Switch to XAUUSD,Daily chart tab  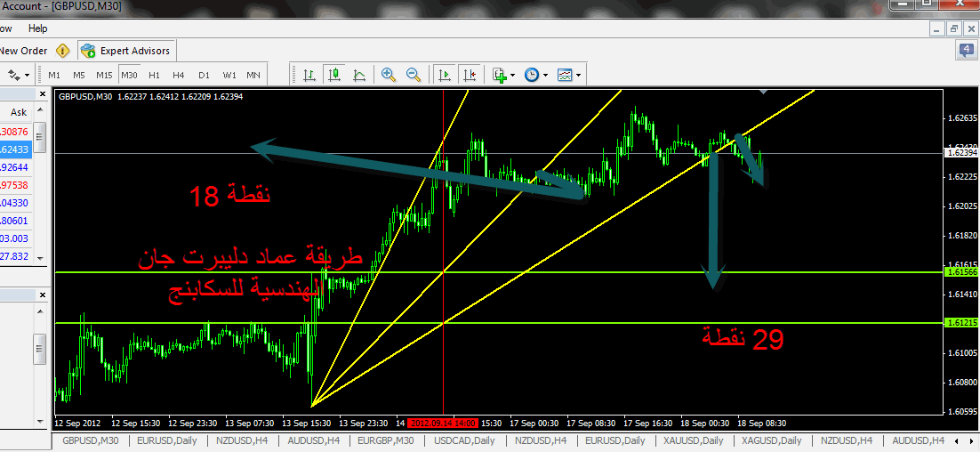point(693,440)
